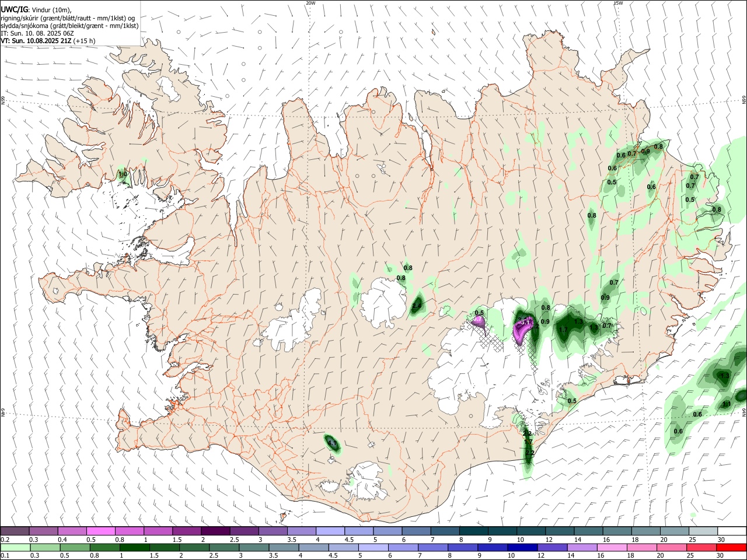Screen dimensions: 747x560
Task: Click the 1.0 value in the Westfjords
Action: point(123,174)
